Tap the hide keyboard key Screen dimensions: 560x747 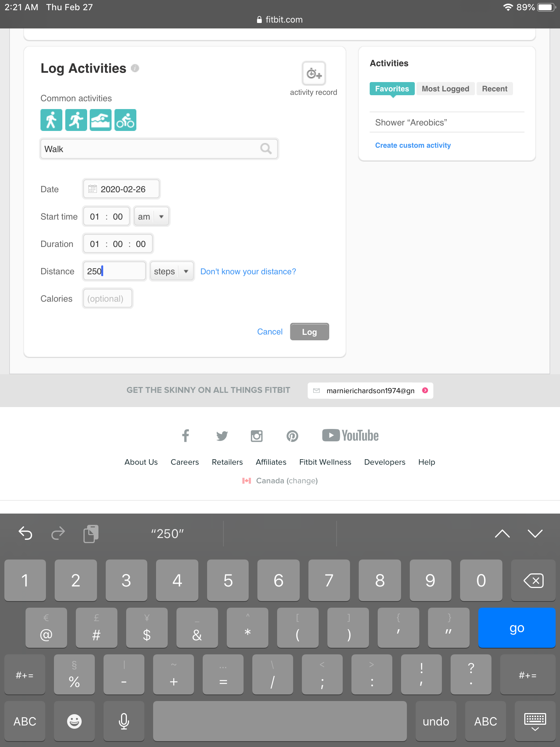[x=535, y=721]
